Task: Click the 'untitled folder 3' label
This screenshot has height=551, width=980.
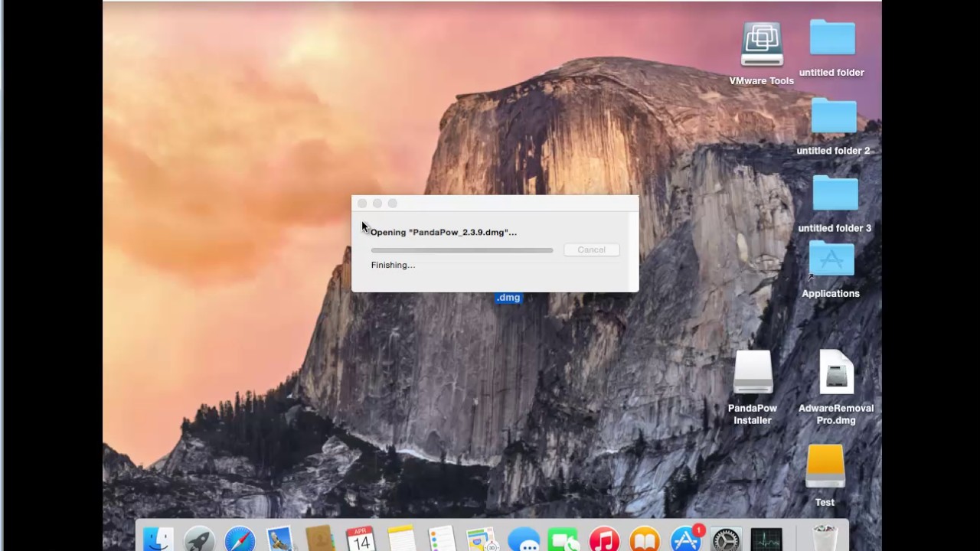Action: [x=835, y=228]
